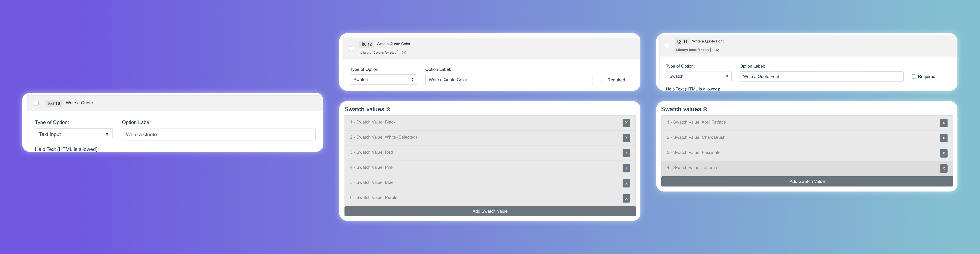Click the text input icon on badge 10
This screenshot has width=980, height=254.
pos(51,103)
